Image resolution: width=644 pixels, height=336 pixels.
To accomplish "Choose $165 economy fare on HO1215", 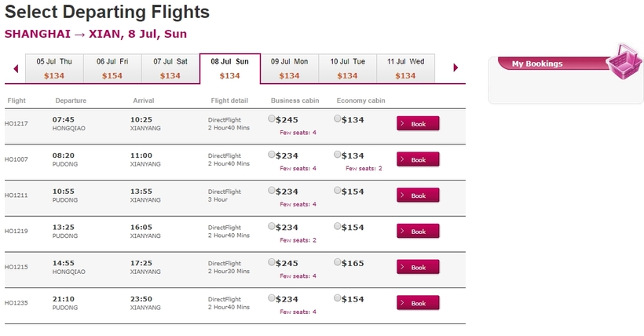I will 337,261.
